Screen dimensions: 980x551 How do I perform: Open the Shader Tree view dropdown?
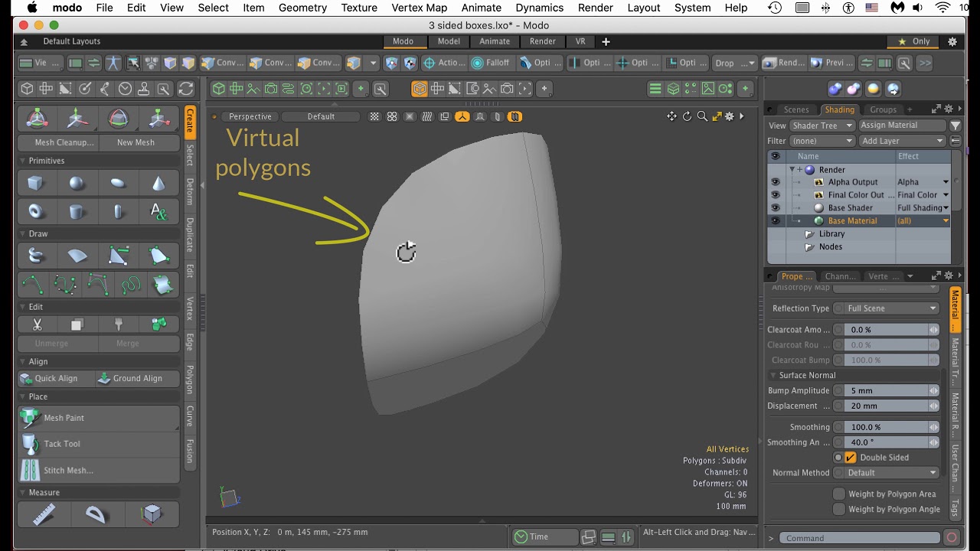coord(822,126)
